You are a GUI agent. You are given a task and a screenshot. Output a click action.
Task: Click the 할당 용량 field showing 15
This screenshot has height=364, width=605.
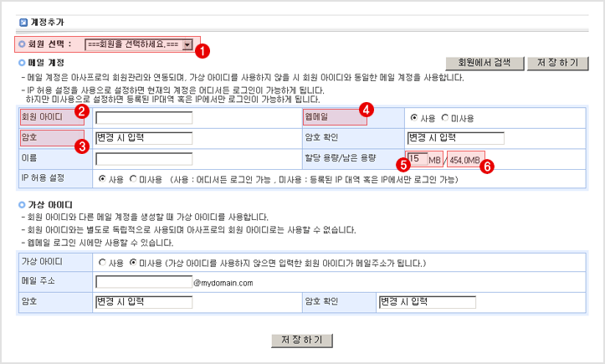coord(416,158)
